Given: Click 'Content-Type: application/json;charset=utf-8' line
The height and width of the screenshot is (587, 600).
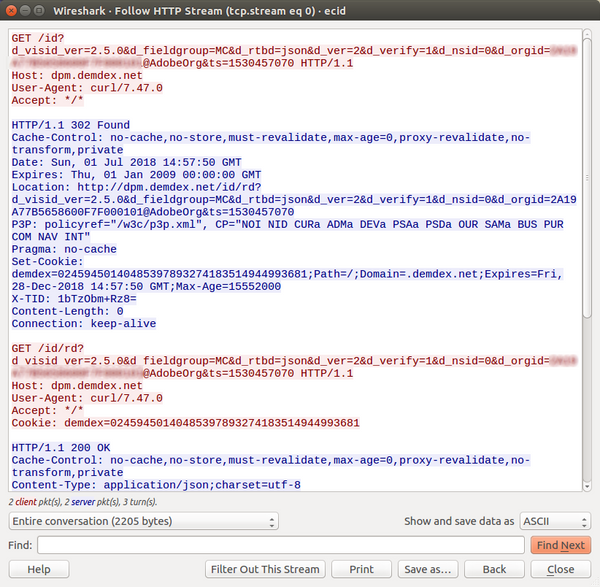Looking at the screenshot, I should 156,485.
